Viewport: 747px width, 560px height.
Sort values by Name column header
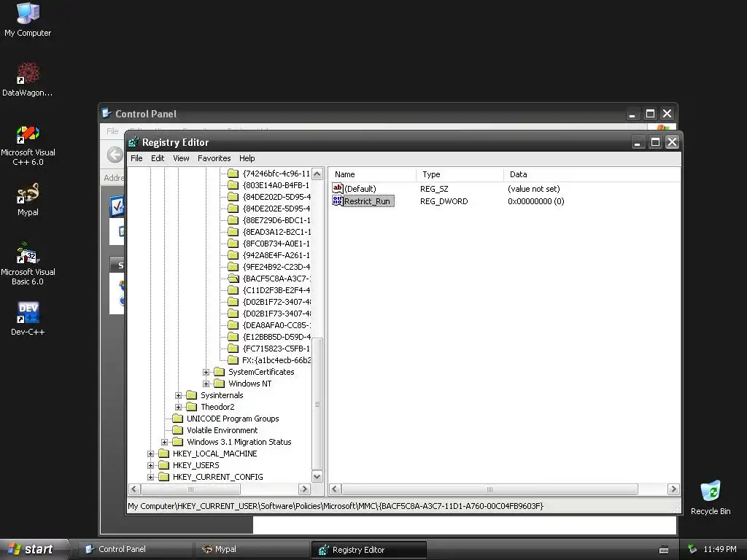click(x=373, y=174)
